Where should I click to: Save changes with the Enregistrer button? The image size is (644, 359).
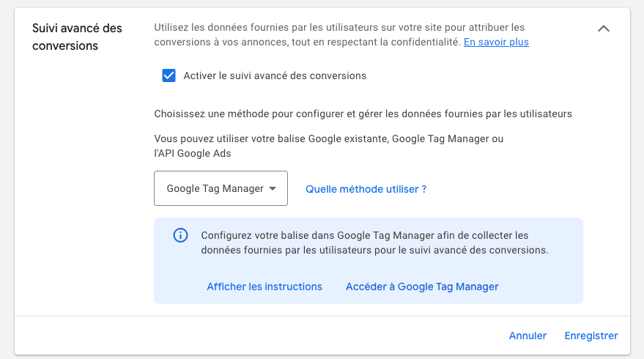(x=591, y=336)
